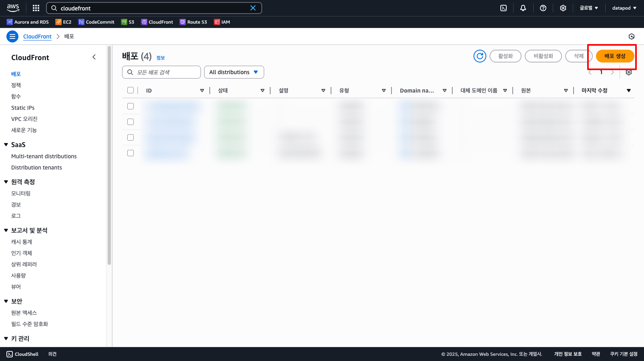Open the 글로벌 region dropdown
The width and height of the screenshot is (644, 361).
pyautogui.click(x=589, y=8)
